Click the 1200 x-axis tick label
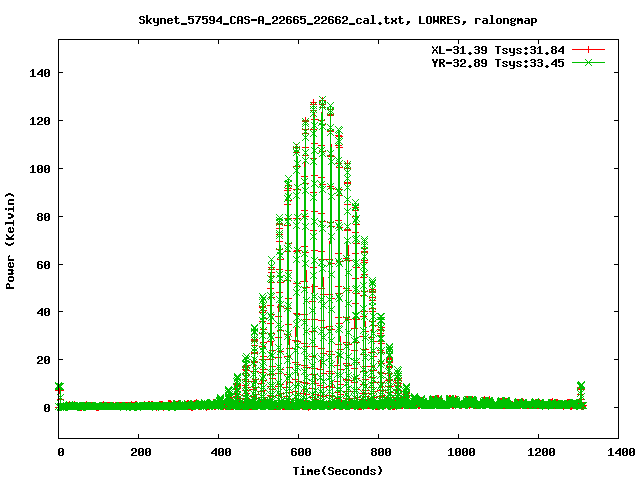Image resolution: width=640 pixels, height=480 pixels. (541, 452)
